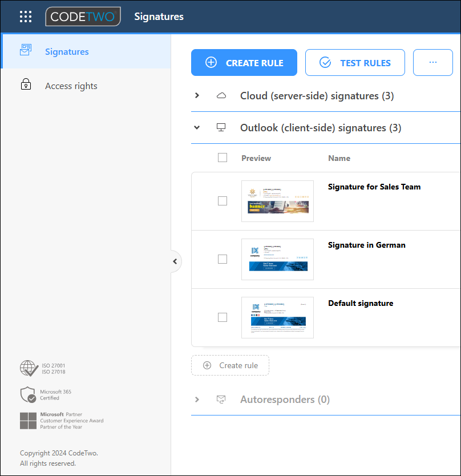The width and height of the screenshot is (461, 476).
Task: Check the Signature in German checkbox
Action: 223,259
